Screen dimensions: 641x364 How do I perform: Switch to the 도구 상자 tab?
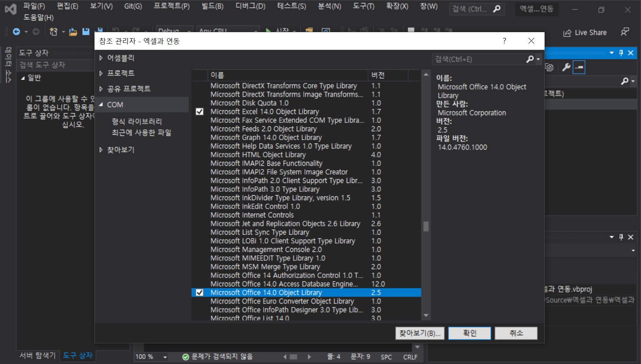click(x=78, y=356)
